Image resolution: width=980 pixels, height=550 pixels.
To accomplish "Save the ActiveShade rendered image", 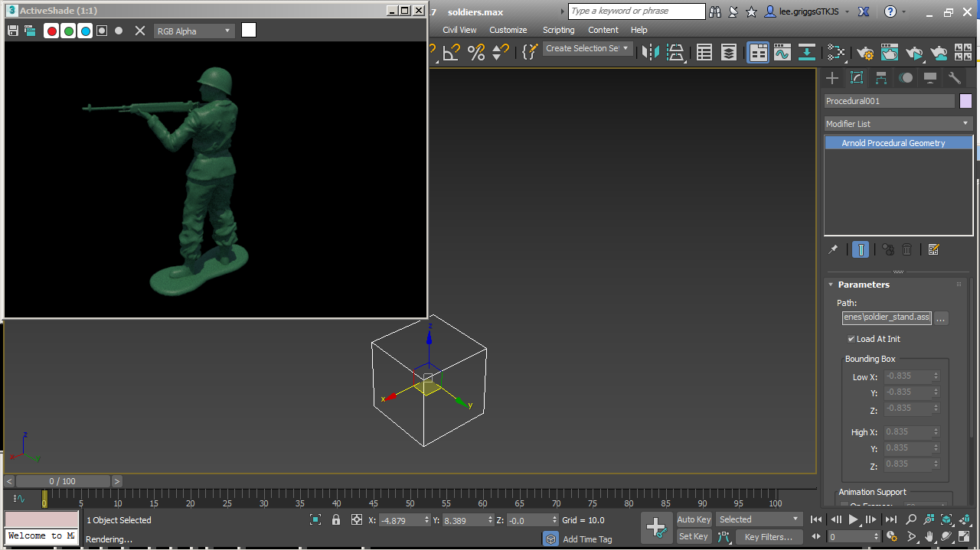I will tap(12, 31).
